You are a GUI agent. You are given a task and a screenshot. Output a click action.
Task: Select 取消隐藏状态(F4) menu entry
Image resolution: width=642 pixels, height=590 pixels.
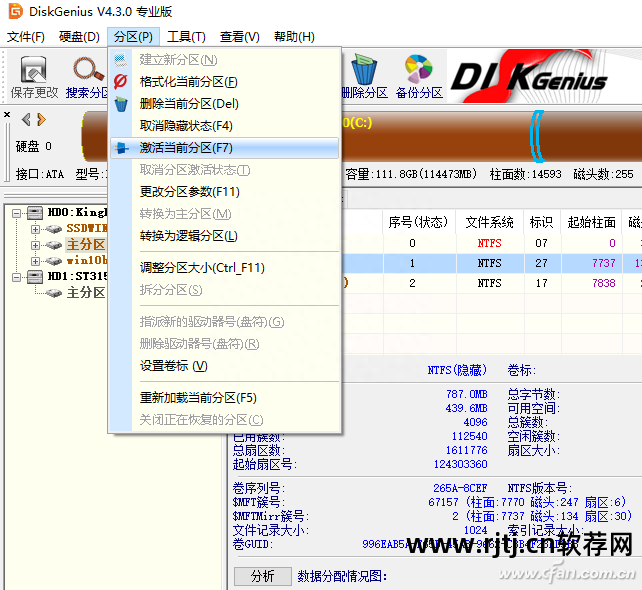224,126
